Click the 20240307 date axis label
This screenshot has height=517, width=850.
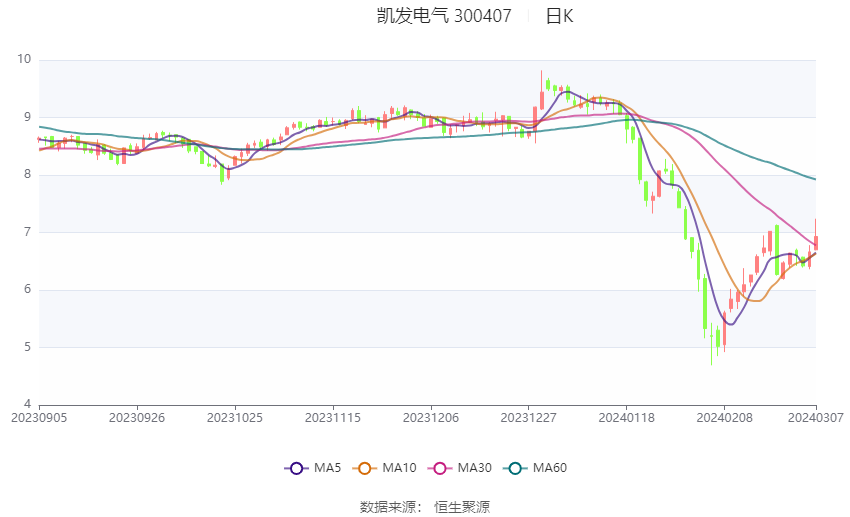[x=816, y=418]
